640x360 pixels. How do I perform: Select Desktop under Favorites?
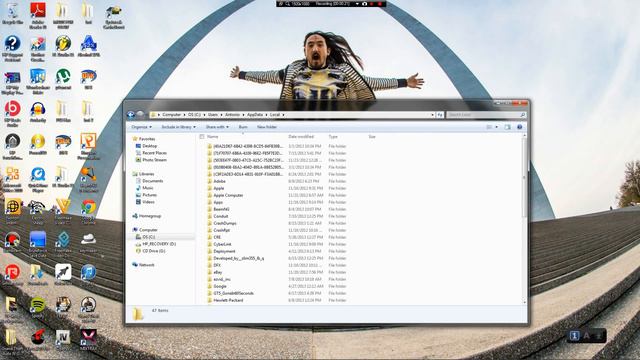point(149,146)
